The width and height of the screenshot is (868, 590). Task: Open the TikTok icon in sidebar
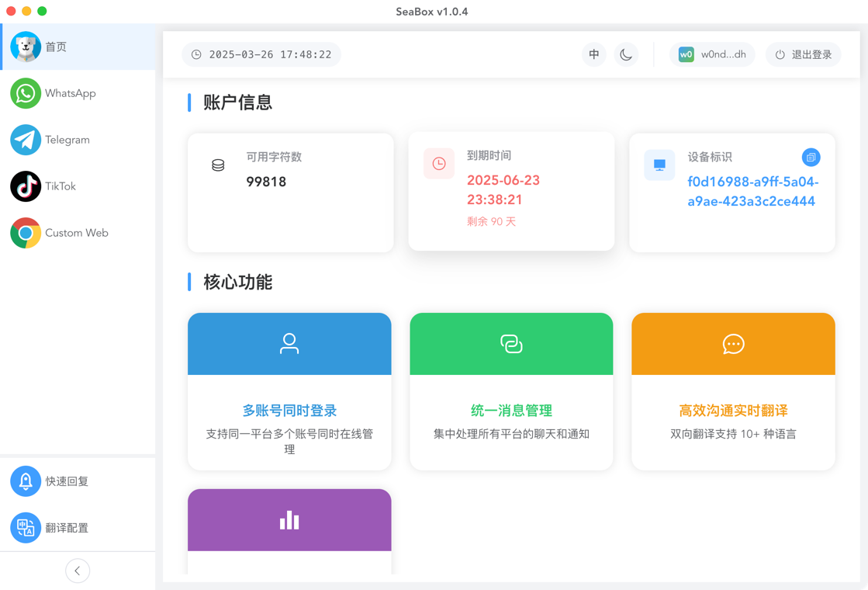(x=26, y=186)
